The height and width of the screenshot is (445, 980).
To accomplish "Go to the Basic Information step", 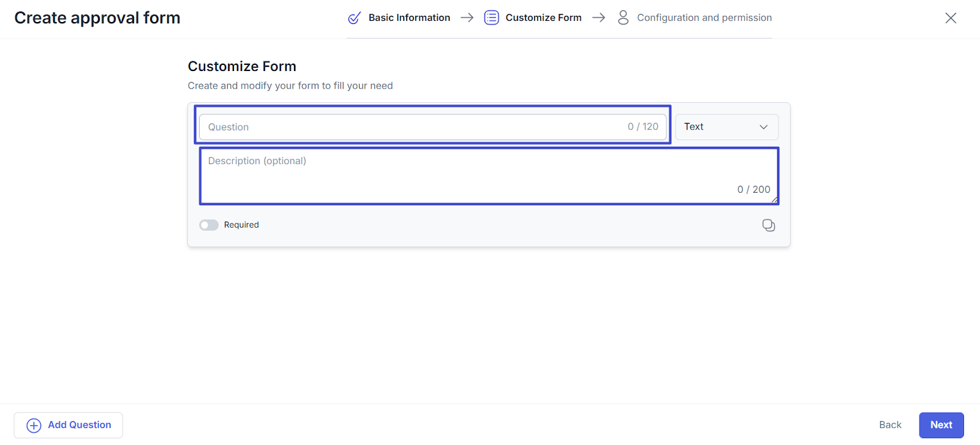I will [409, 18].
